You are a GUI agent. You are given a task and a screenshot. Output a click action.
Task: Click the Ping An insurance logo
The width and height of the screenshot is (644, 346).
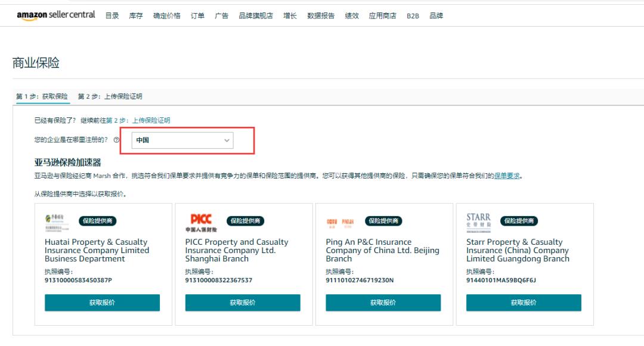click(x=340, y=222)
